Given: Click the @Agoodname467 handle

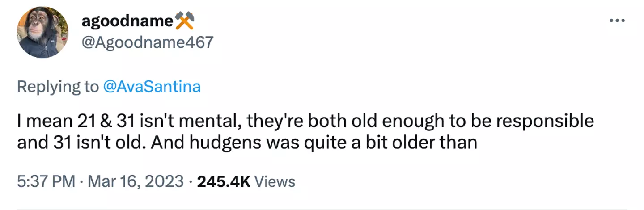Looking at the screenshot, I should 147,42.
